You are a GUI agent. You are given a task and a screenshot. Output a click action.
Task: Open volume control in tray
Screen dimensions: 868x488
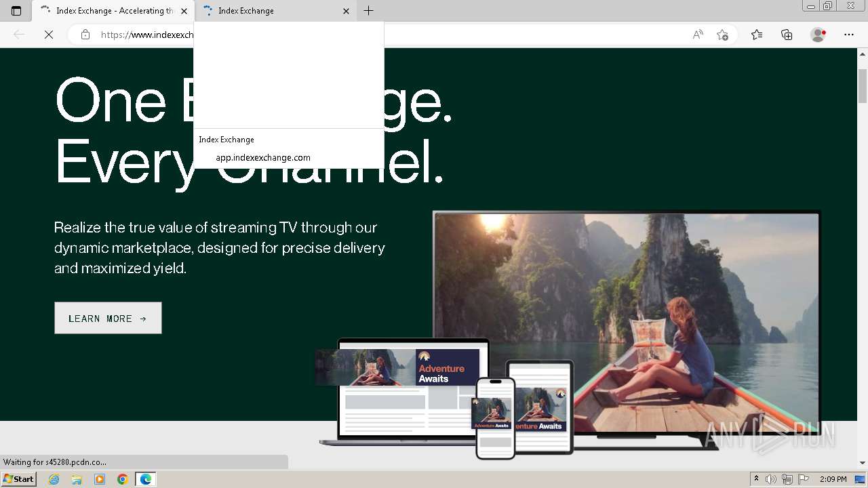pos(771,479)
